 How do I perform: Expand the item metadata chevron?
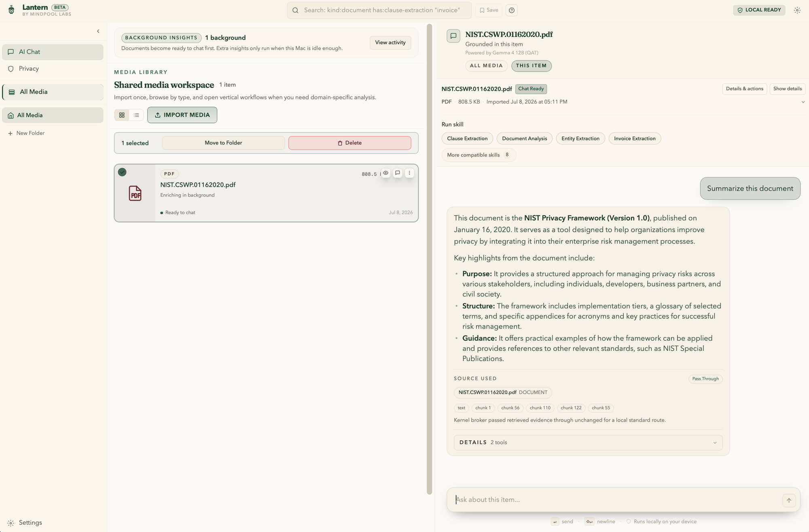[803, 102]
